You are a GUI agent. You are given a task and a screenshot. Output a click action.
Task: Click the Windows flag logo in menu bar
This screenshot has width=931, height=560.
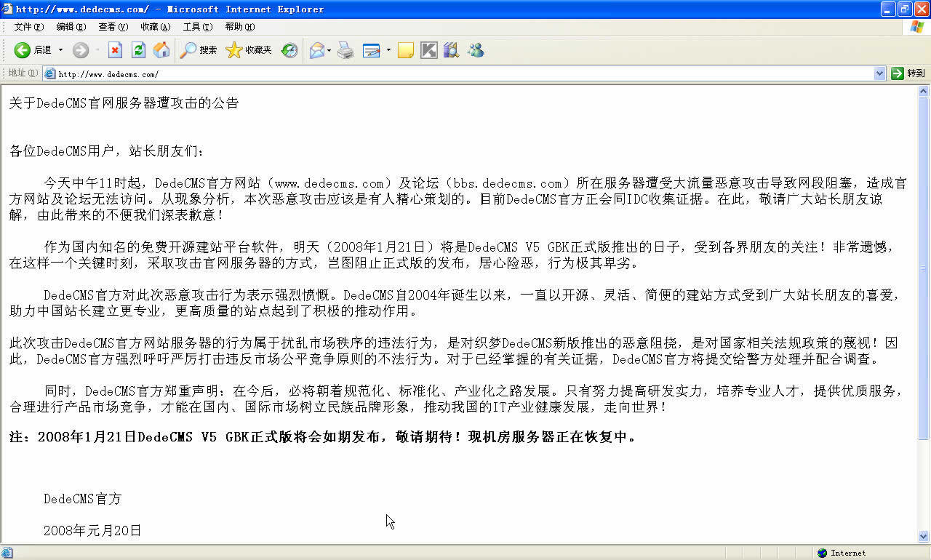click(917, 27)
